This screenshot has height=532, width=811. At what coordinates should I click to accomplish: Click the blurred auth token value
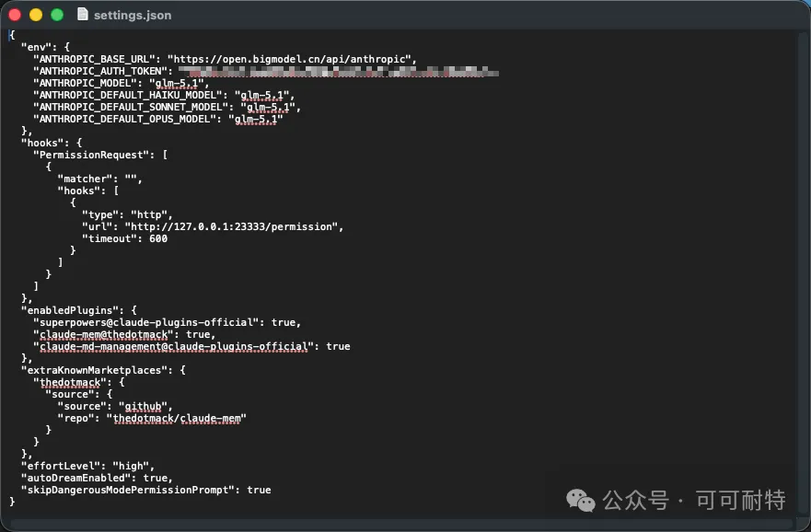(x=339, y=71)
